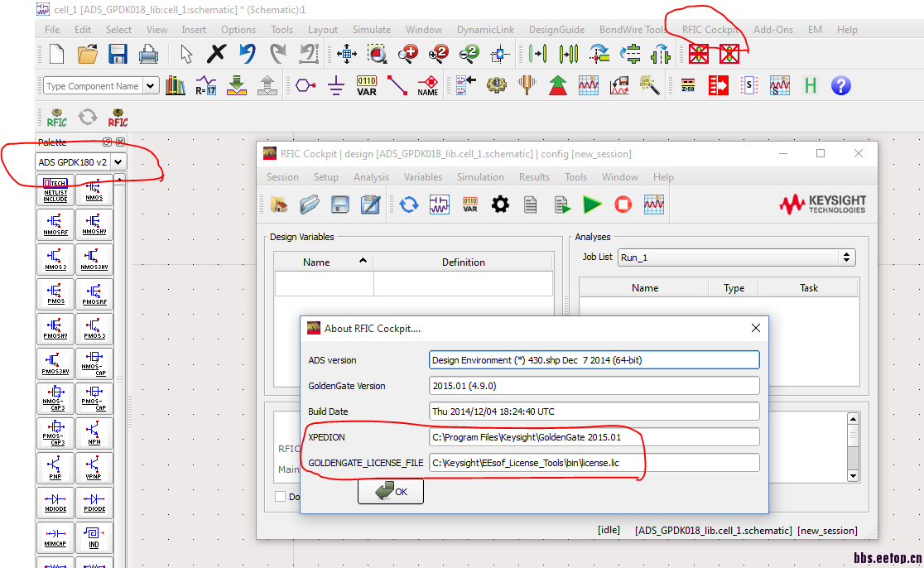Place an IND inductor from palette

94,537
